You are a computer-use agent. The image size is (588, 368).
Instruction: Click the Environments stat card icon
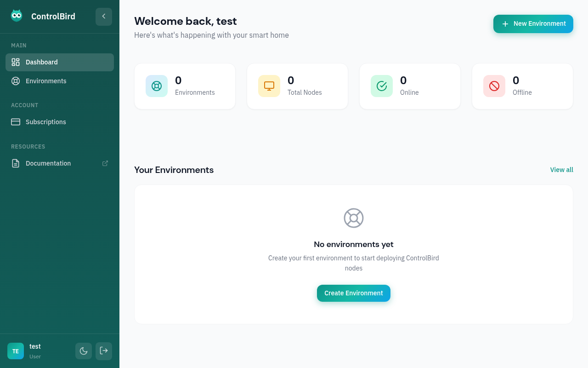pos(157,86)
